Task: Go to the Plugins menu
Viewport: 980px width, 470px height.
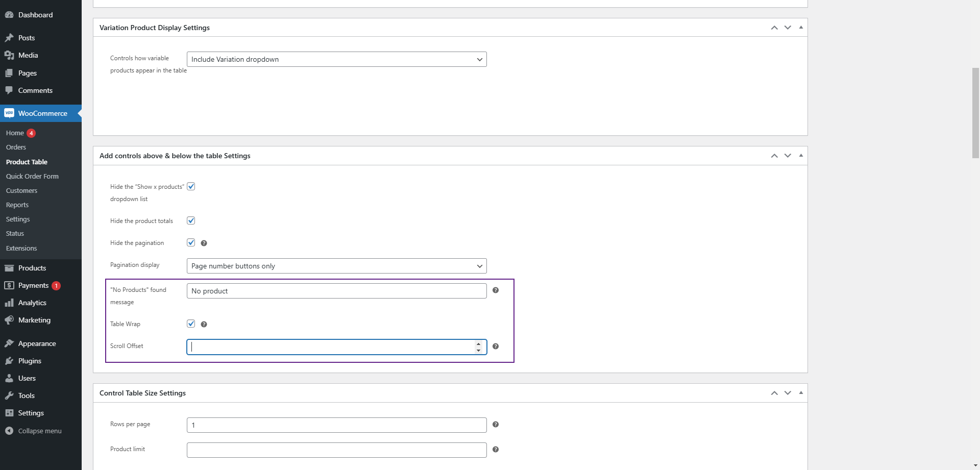Action: 41,361
